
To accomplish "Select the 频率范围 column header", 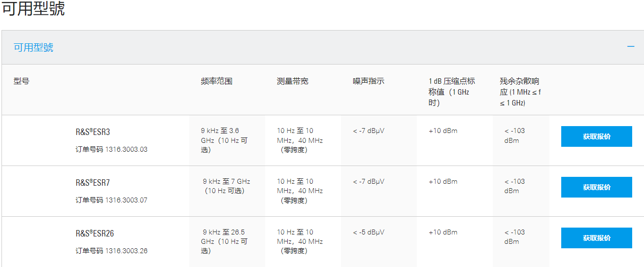I will point(216,81).
